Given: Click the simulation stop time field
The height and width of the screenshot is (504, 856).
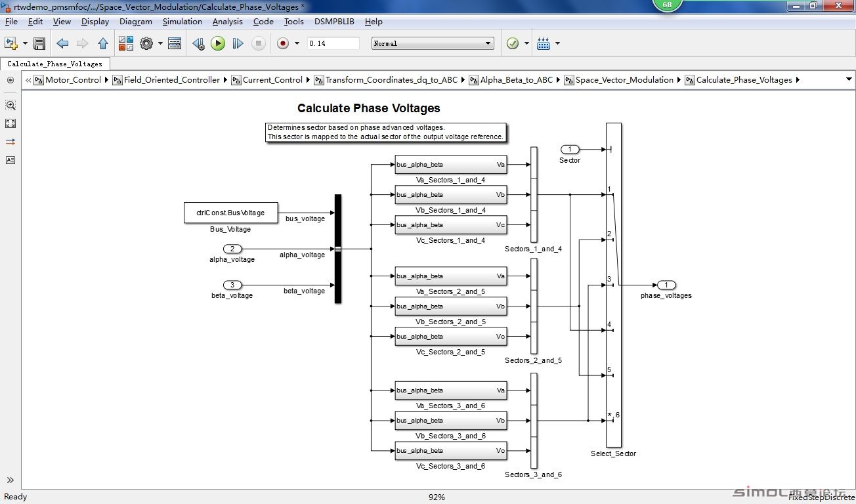Looking at the screenshot, I should 333,43.
